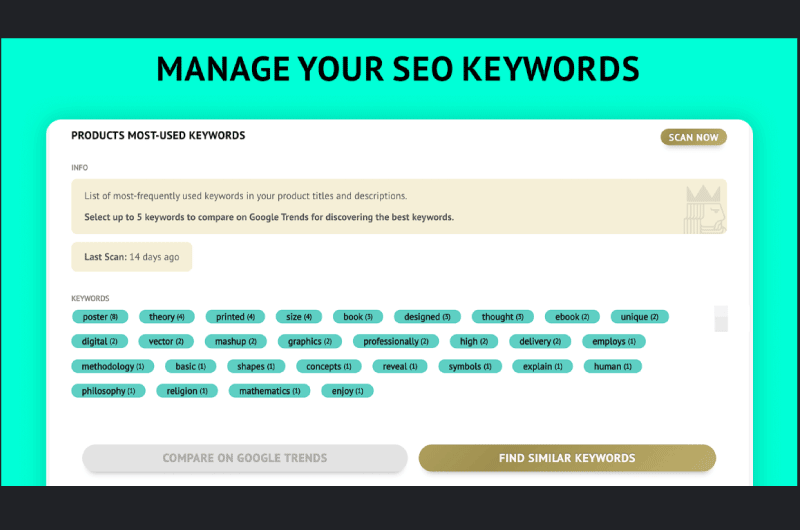
Task: Choose the 'unique' keyword chip
Action: coord(639,317)
